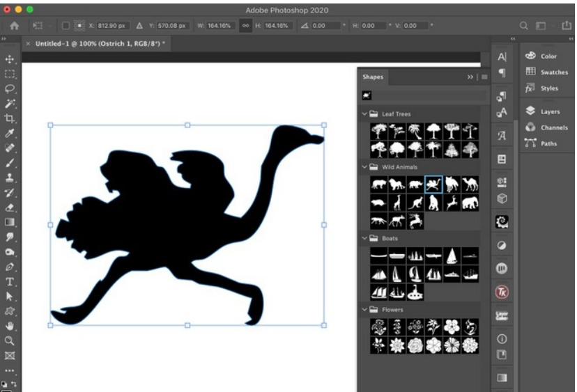Open the 3D cube panel icon
This screenshot has width=577, height=392.
tap(502, 198)
